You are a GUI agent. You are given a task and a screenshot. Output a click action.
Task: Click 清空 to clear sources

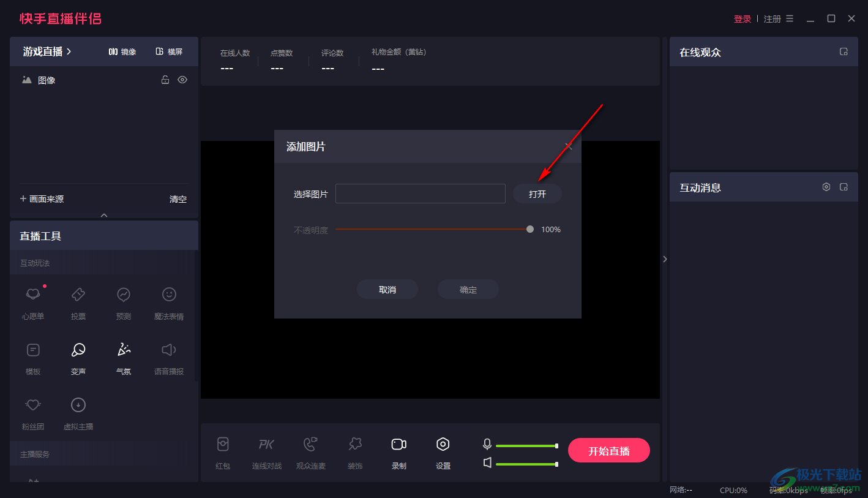tap(178, 199)
